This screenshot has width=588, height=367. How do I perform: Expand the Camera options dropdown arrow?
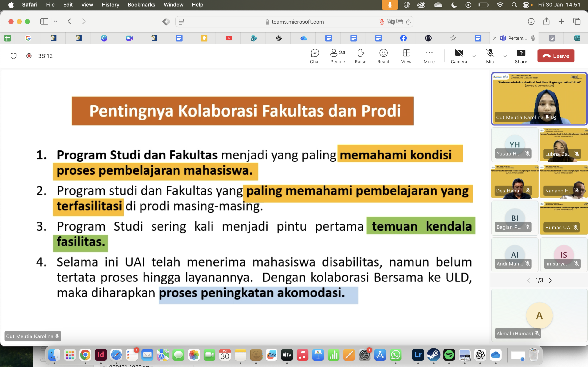pos(474,56)
